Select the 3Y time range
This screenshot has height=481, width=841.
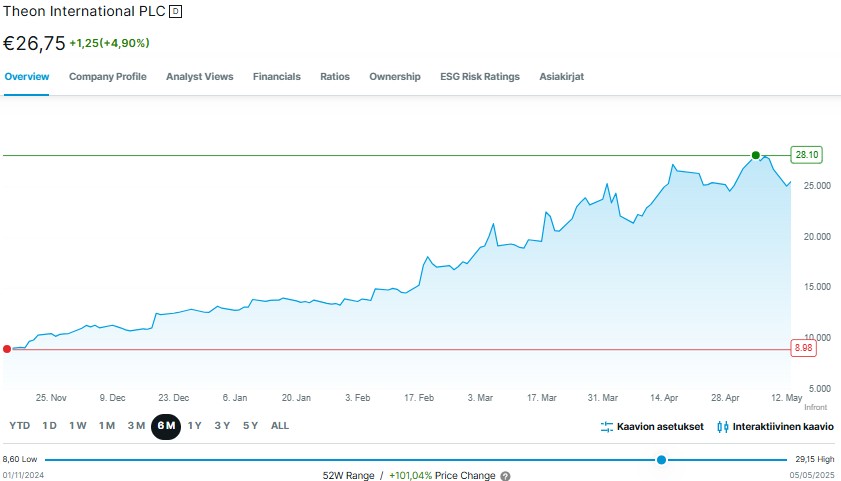click(222, 426)
